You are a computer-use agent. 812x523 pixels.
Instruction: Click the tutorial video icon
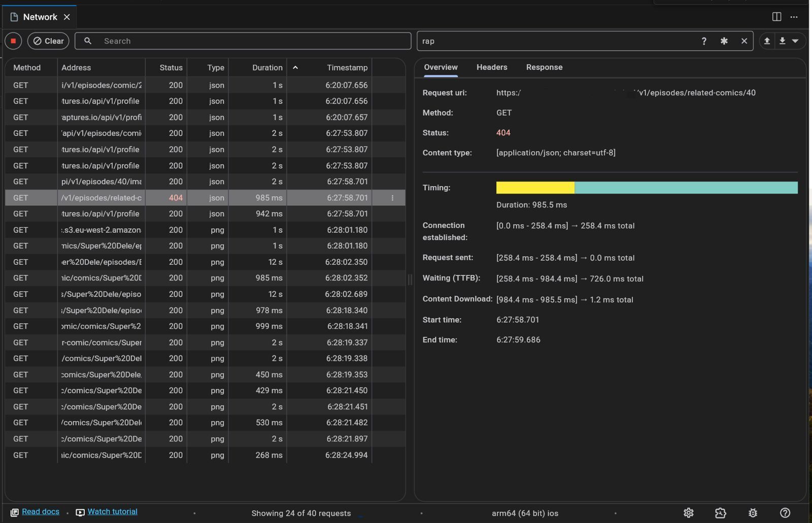[x=80, y=512]
